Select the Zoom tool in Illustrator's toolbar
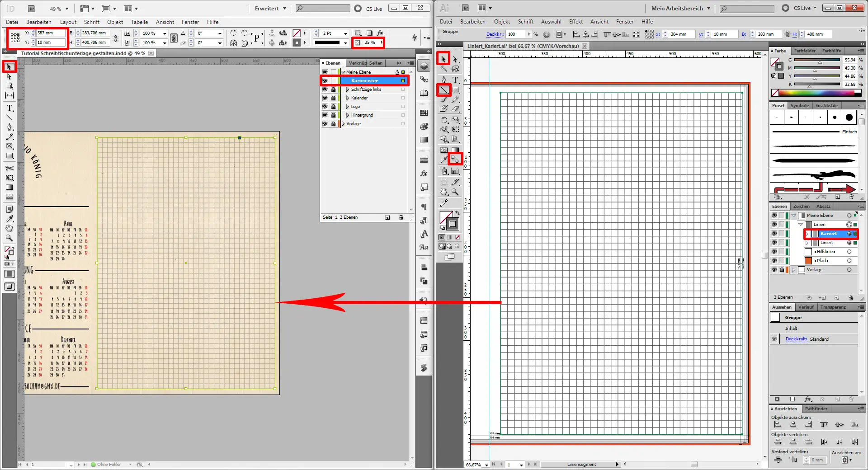This screenshot has width=868, height=470. point(455,192)
